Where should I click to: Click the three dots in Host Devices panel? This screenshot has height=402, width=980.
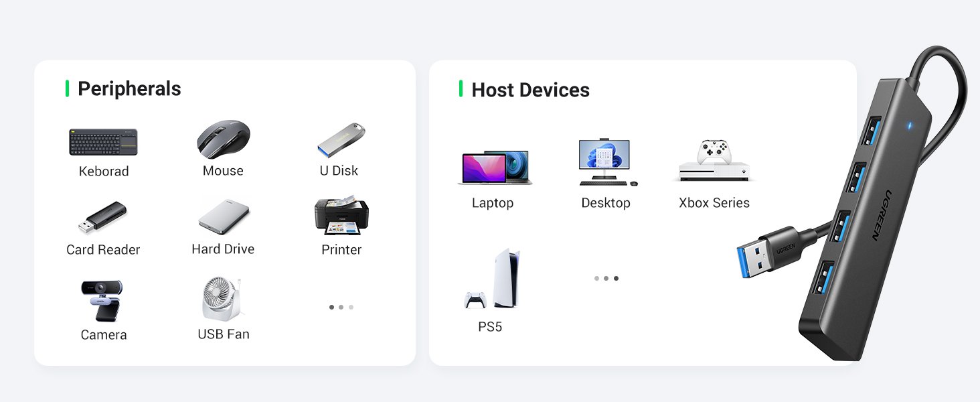[606, 278]
